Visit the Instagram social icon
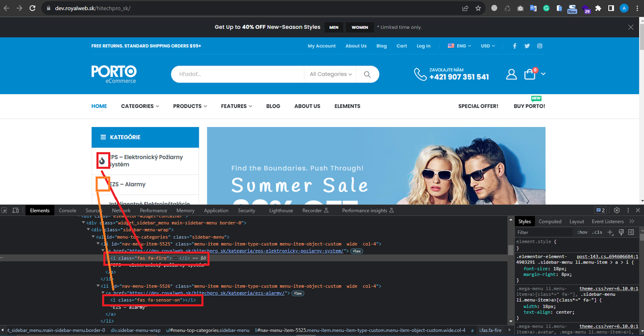644x336 pixels. (540, 46)
